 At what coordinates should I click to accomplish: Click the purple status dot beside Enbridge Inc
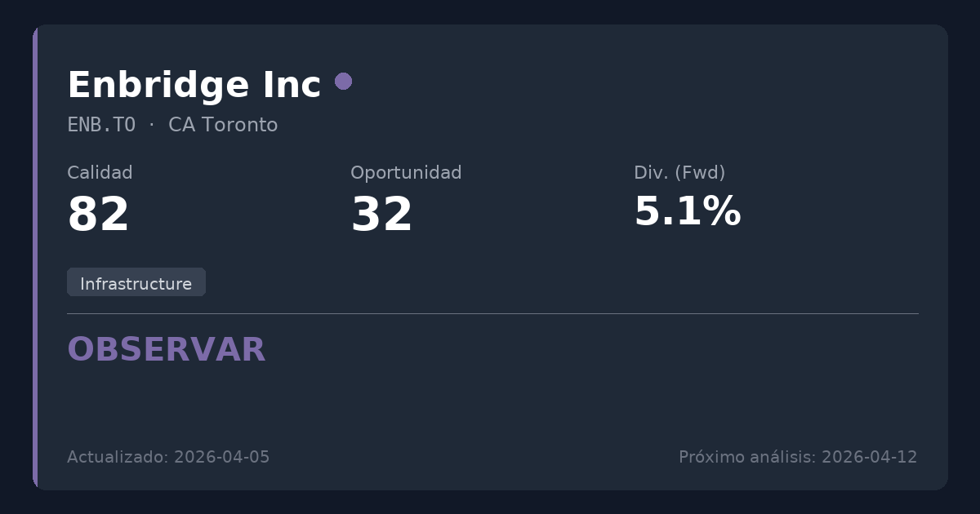343,82
